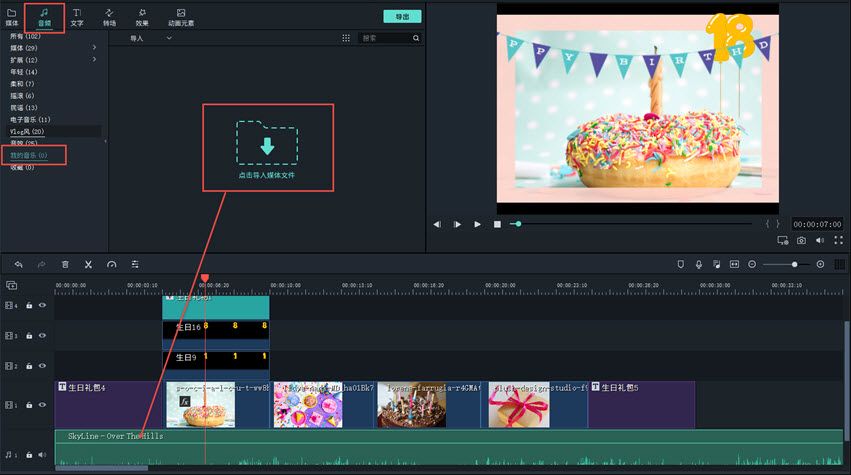
Task: Lock video track 3
Action: coord(29,336)
